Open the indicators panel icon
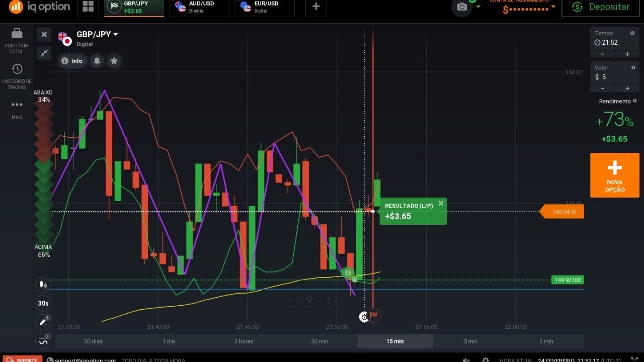Screen dimensions: 644x362 tap(43, 340)
